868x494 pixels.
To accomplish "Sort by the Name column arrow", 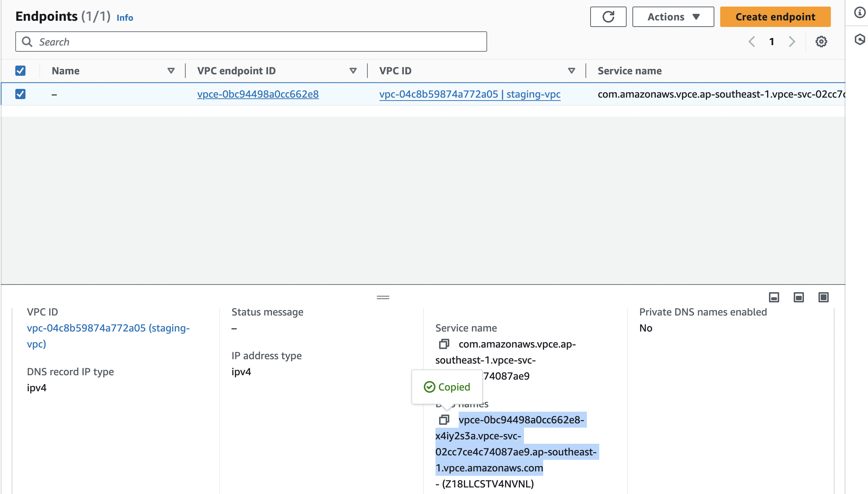I will (x=171, y=71).
